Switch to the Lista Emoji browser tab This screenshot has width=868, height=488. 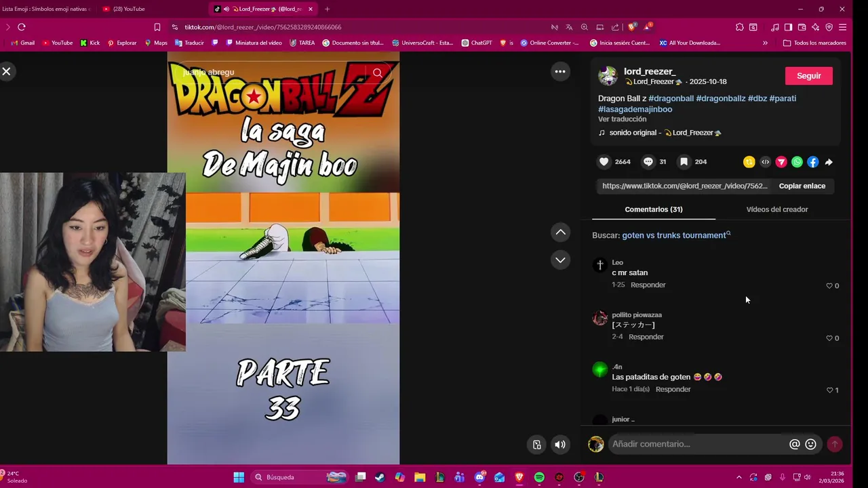tap(46, 9)
